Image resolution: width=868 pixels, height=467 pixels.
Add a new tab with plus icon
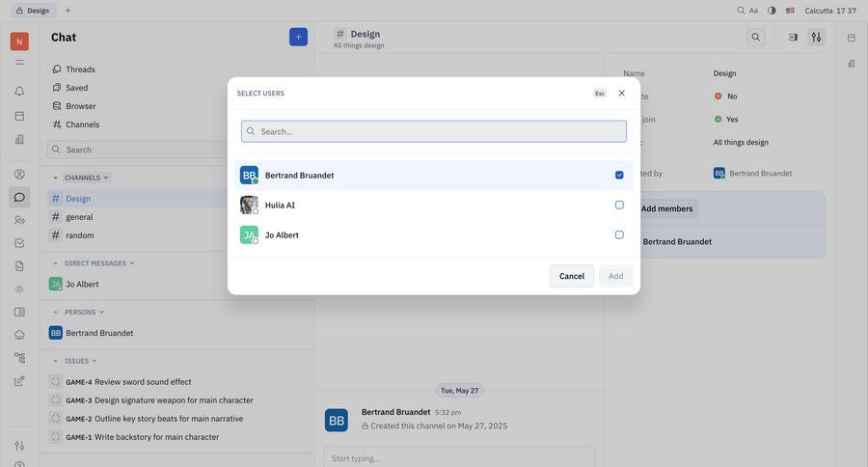(68, 11)
